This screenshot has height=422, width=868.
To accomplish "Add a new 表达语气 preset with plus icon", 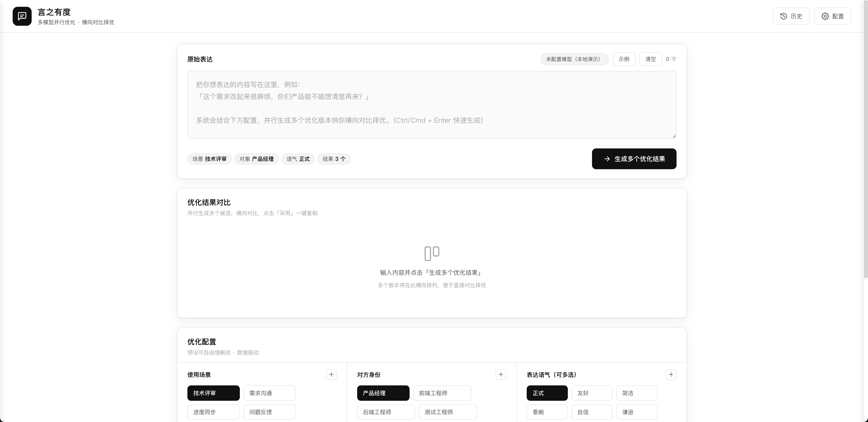I will tap(671, 375).
